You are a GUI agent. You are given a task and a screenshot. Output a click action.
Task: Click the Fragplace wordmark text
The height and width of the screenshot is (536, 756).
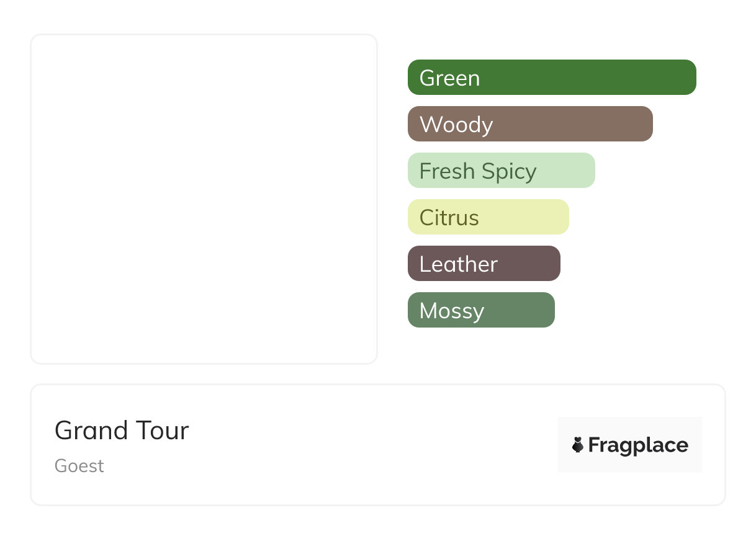click(638, 445)
